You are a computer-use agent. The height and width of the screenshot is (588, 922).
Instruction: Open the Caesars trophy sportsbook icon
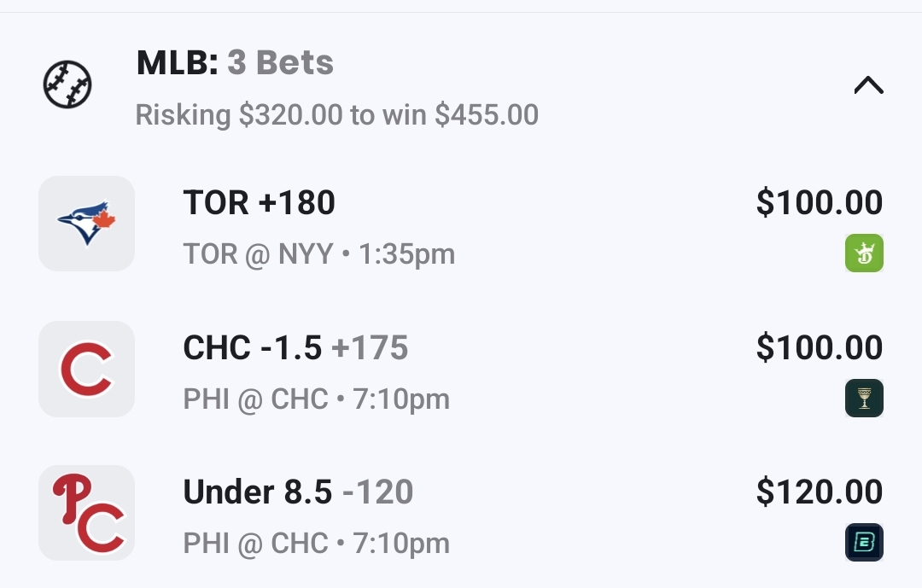(864, 399)
